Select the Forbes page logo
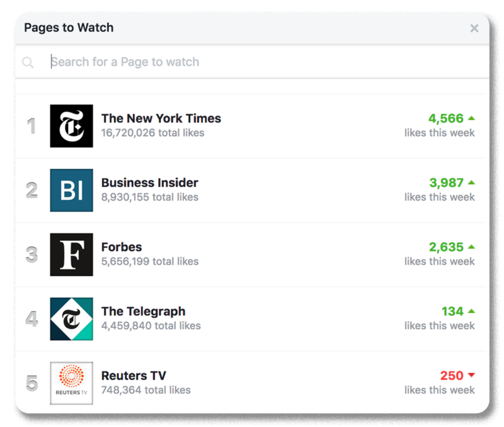504x427 pixels. 71,255
